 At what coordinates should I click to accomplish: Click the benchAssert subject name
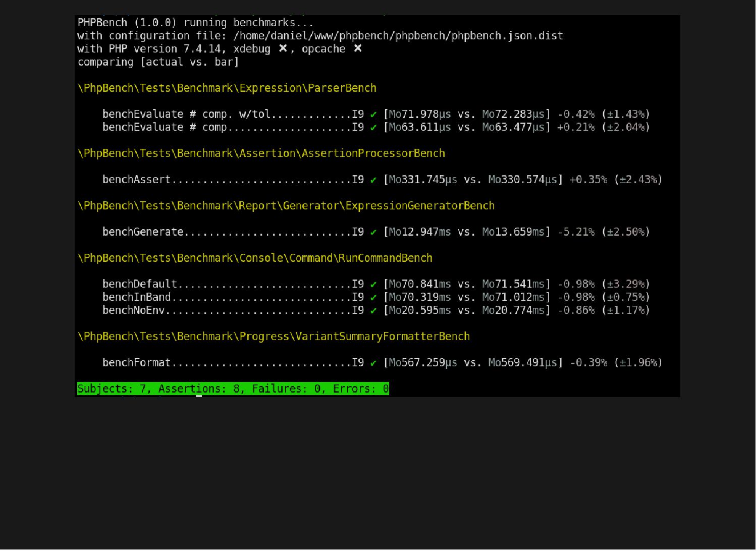(x=137, y=180)
